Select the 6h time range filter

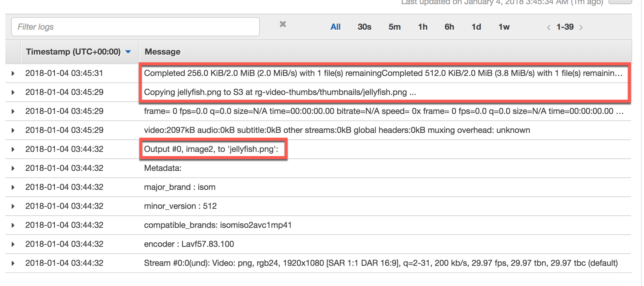[x=449, y=27]
